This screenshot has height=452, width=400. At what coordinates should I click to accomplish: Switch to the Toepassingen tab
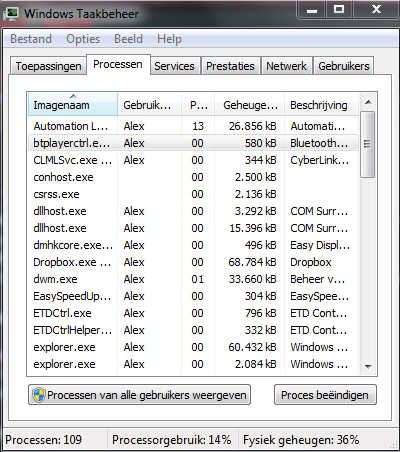[48, 66]
